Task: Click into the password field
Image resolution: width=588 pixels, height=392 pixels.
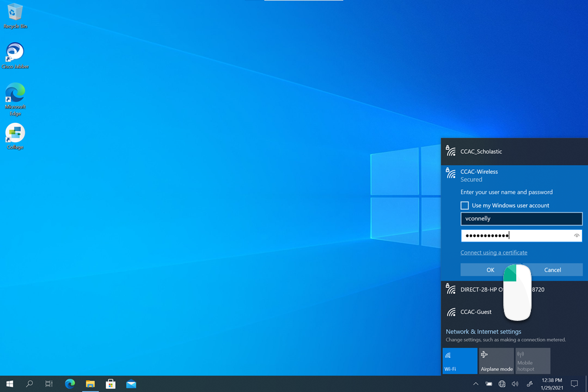Action: [521, 236]
